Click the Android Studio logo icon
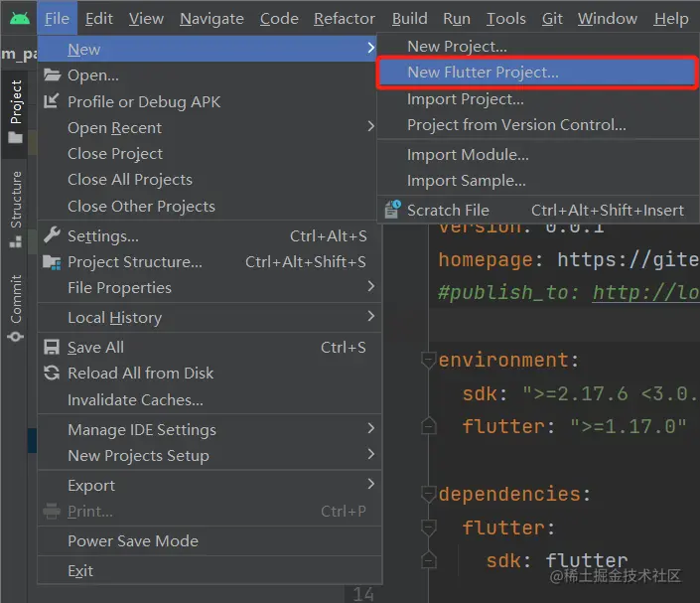This screenshot has width=700, height=603. point(20,18)
